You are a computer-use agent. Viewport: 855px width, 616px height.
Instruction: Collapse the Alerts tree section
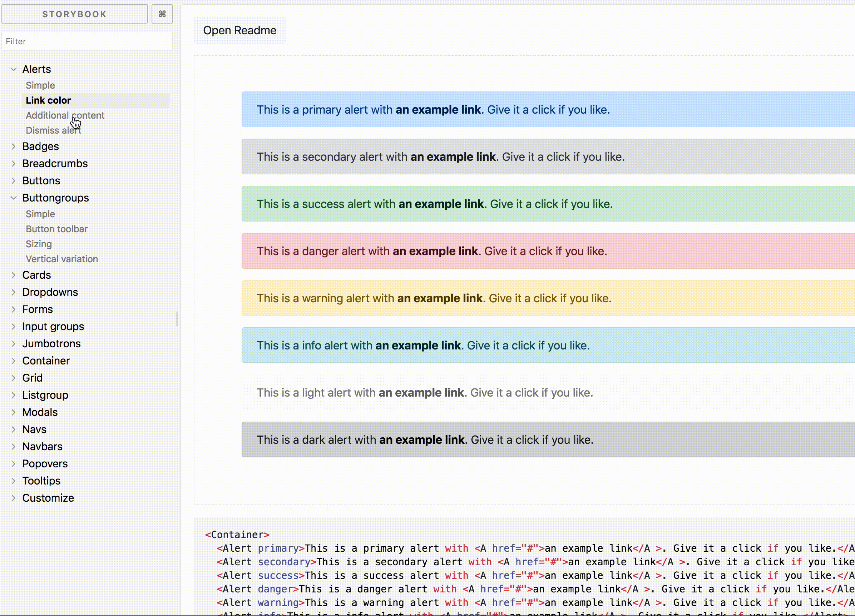14,69
